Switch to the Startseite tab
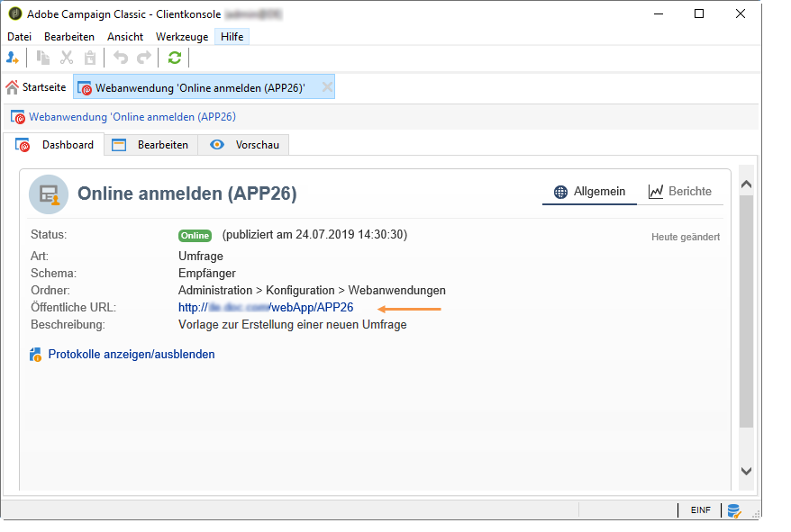Image resolution: width=791 pixels, height=532 pixels. click(36, 87)
